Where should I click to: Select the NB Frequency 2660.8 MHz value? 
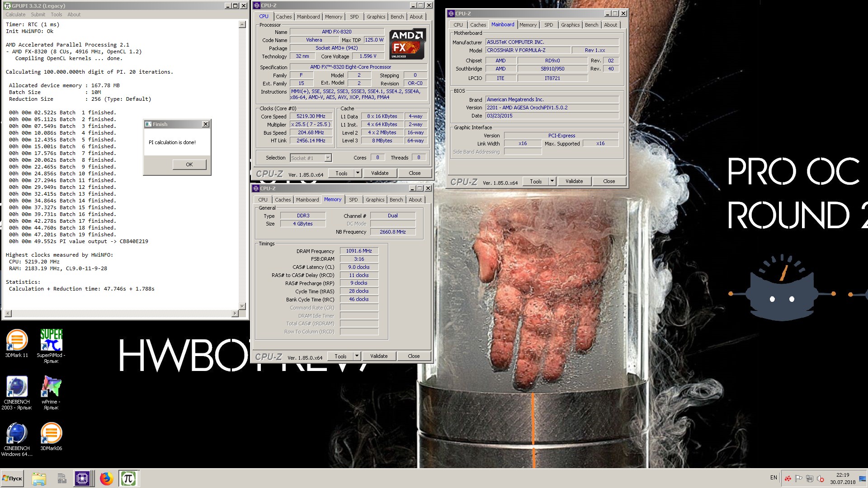pyautogui.click(x=393, y=232)
